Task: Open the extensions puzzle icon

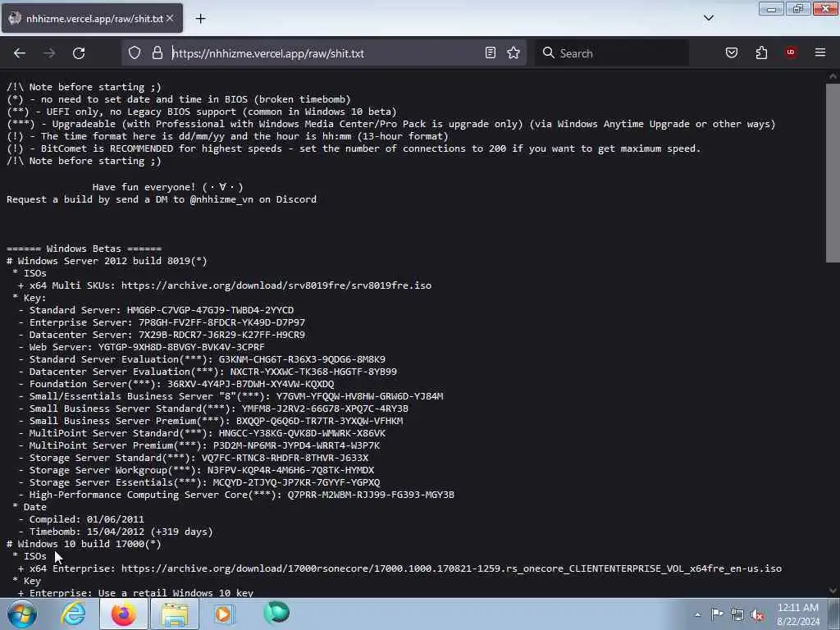Action: click(x=761, y=52)
